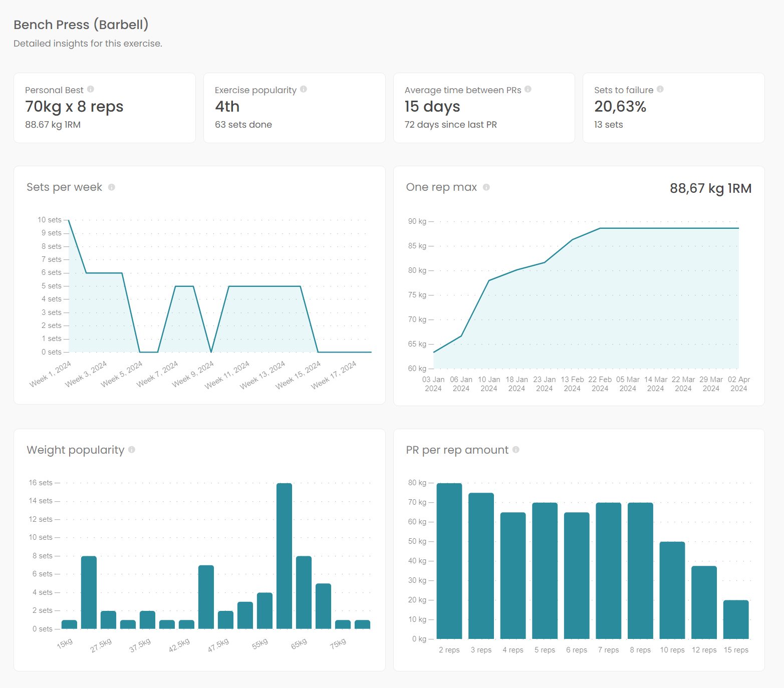Click the 10 sets peak at Week 1
Viewport: 784px width, 688px height.
pyautogui.click(x=69, y=220)
